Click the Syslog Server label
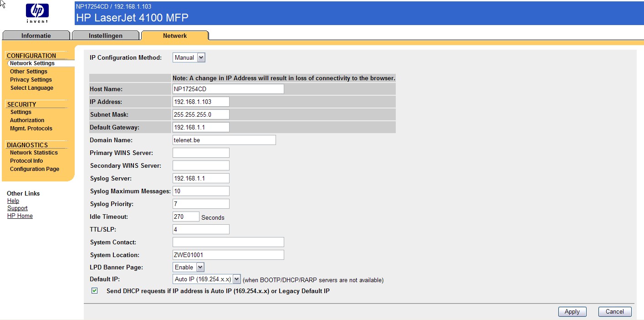Viewport: 644px width, 320px height. coord(112,178)
